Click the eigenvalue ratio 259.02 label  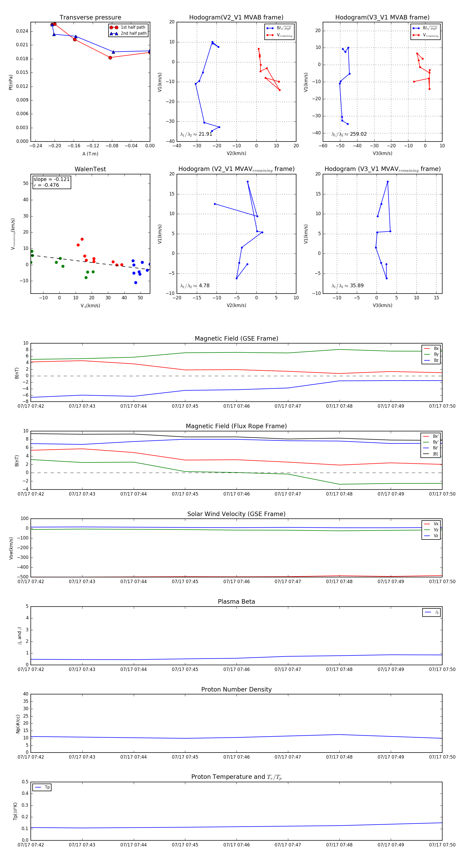[349, 134]
